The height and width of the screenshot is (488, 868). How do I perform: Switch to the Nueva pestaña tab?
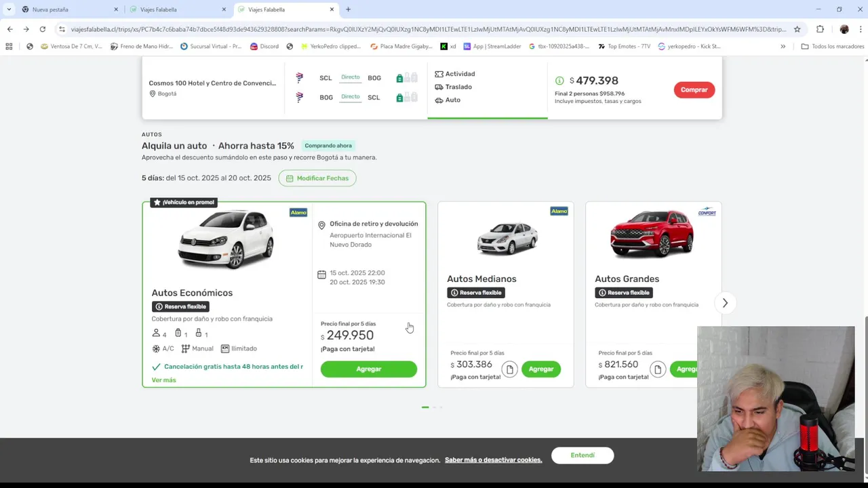tap(68, 9)
